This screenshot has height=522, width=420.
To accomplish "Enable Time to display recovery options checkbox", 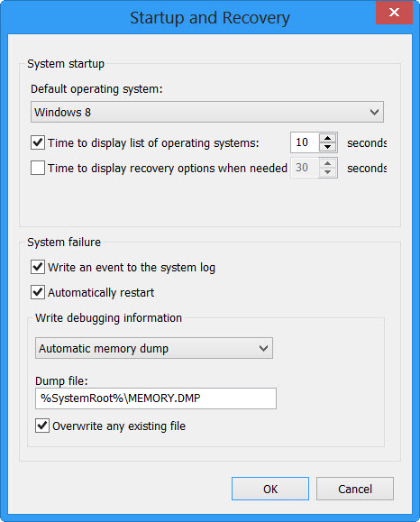I will (x=38, y=168).
